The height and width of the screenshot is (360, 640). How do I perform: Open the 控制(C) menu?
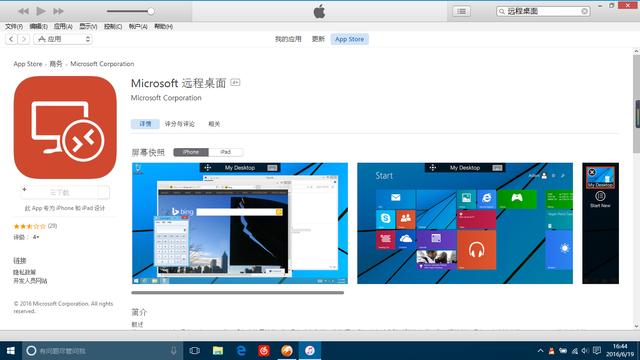113,27
